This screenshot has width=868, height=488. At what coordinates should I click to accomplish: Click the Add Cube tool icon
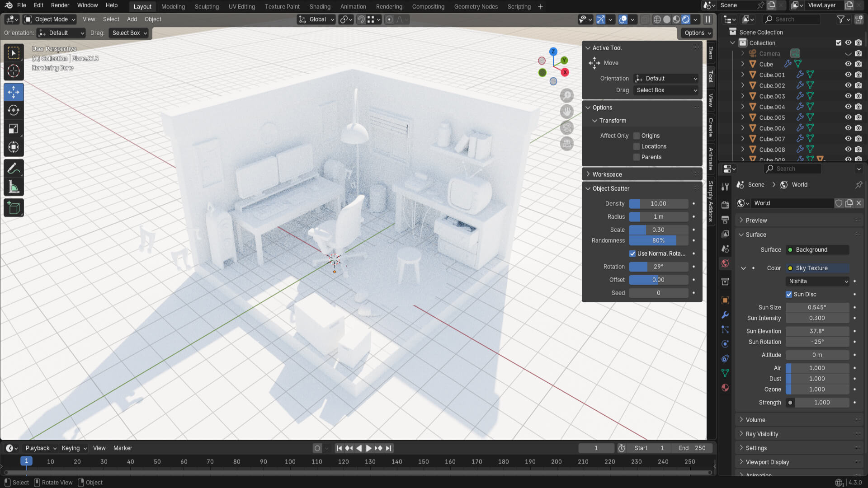(x=14, y=208)
